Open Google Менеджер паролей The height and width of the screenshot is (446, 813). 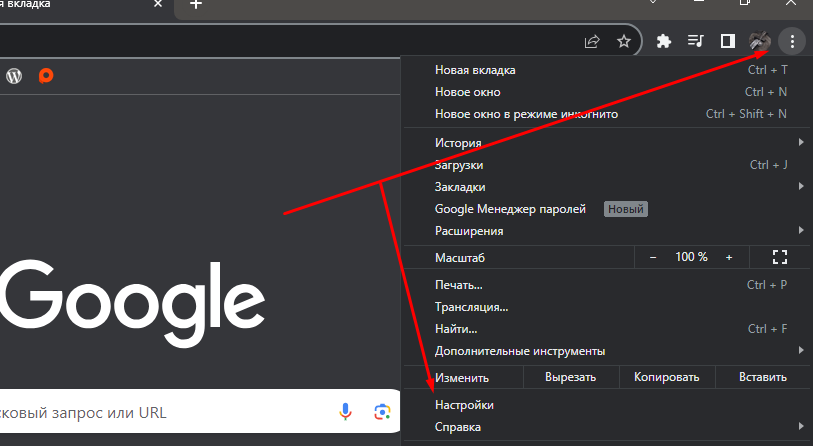607,209
